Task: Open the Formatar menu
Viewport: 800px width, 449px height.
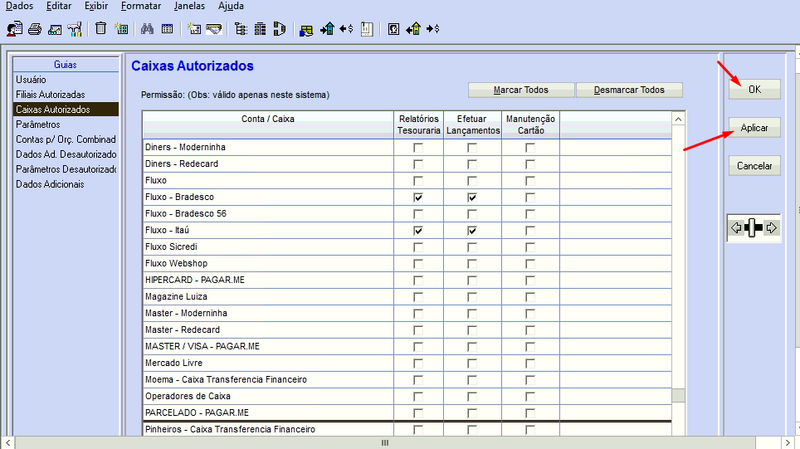Action: 141,6
